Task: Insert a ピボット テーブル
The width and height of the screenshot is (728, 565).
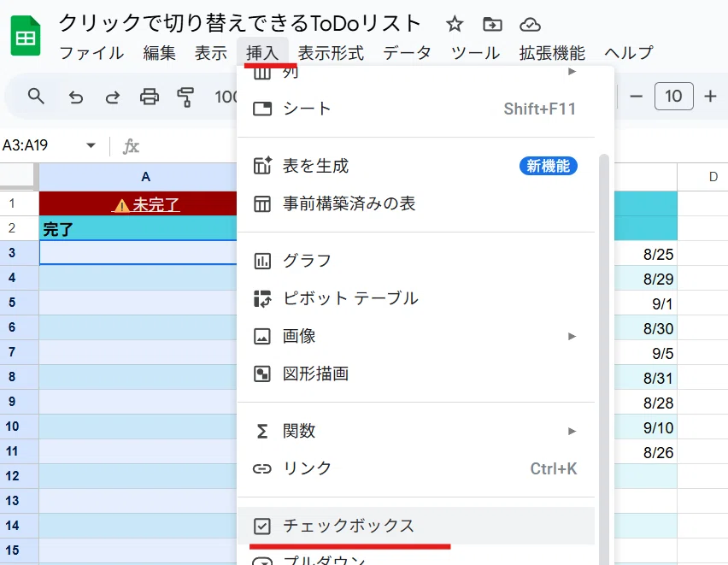Action: 415,298
